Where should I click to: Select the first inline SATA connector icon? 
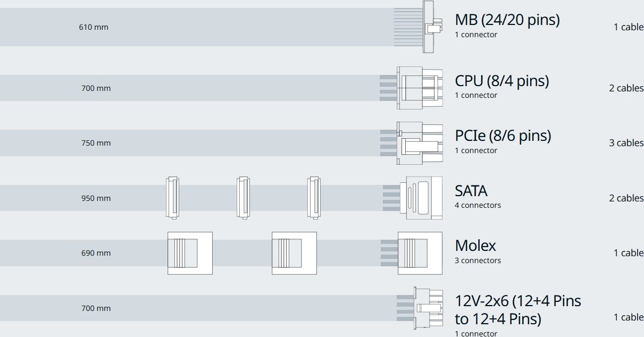coord(172,198)
